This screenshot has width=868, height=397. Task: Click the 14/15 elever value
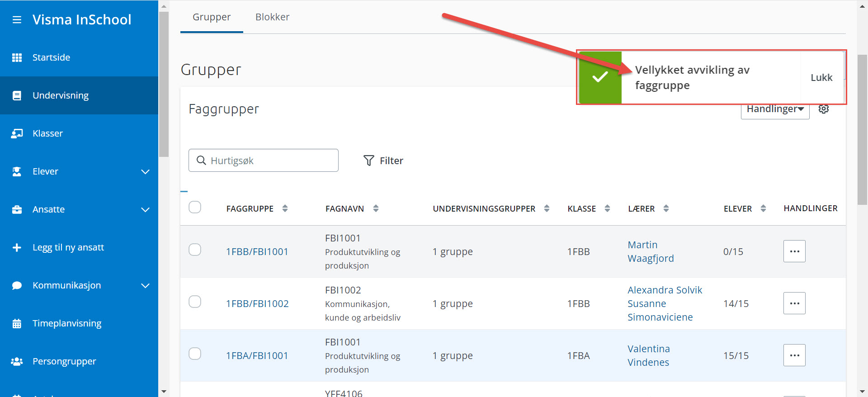coord(736,303)
